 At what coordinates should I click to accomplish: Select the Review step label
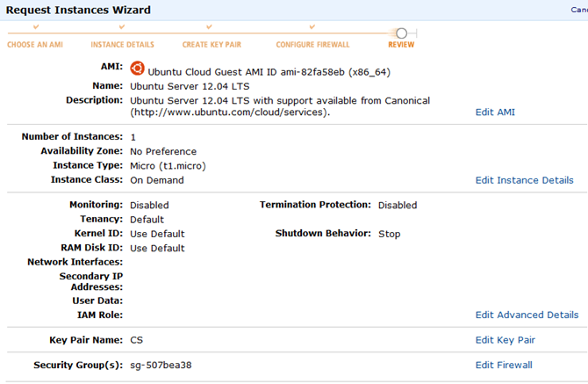point(402,44)
